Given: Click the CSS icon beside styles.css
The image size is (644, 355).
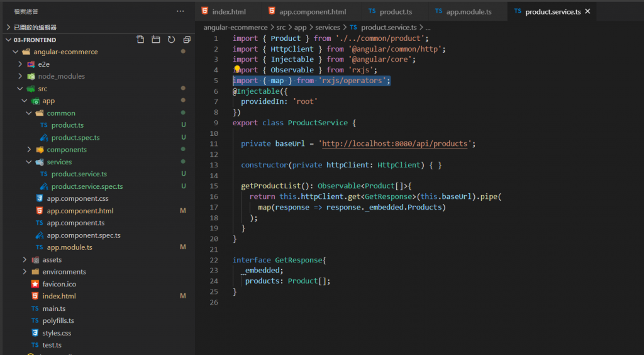Looking at the screenshot, I should (x=35, y=333).
